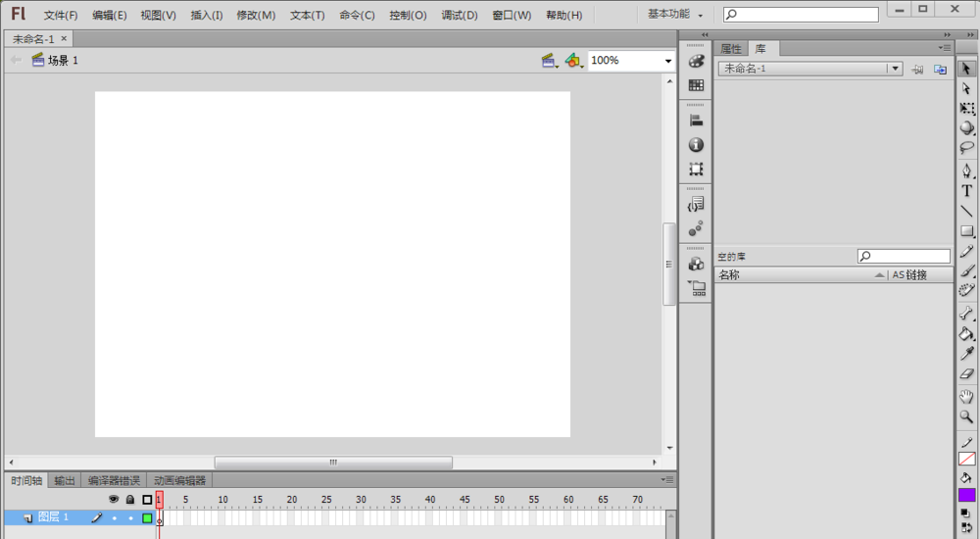Viewport: 980px width, 539px height.
Task: Select the Brush tool
Action: point(966,270)
